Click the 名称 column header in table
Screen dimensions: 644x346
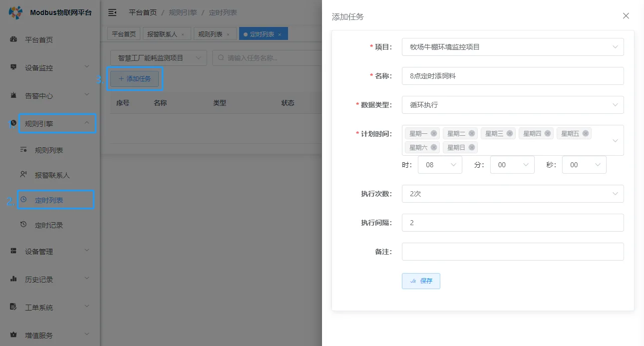pyautogui.click(x=160, y=103)
